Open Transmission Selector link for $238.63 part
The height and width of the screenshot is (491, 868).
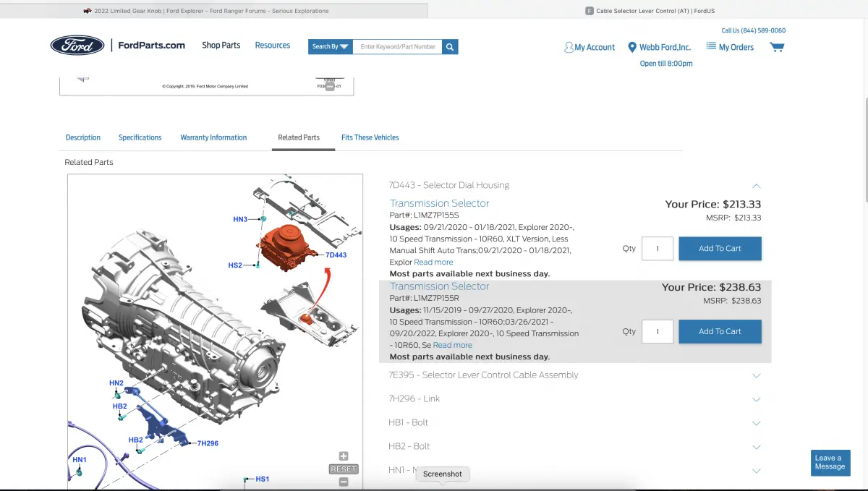440,286
